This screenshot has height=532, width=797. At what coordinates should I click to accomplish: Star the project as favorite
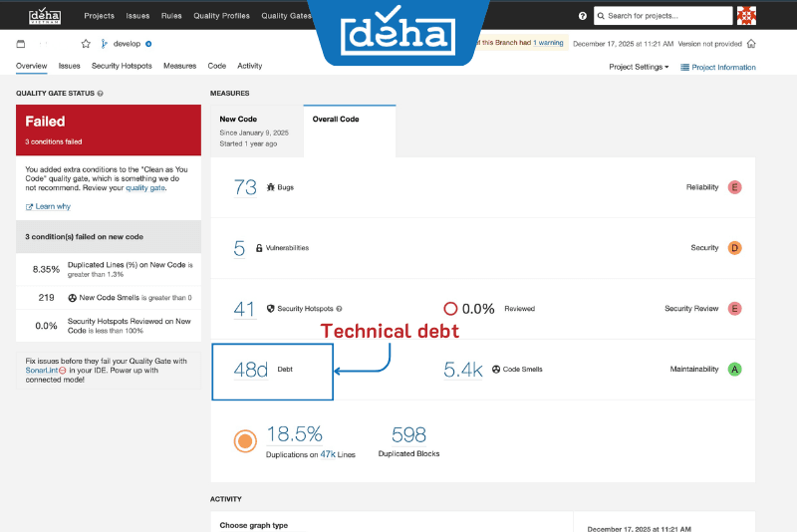[x=86, y=44]
